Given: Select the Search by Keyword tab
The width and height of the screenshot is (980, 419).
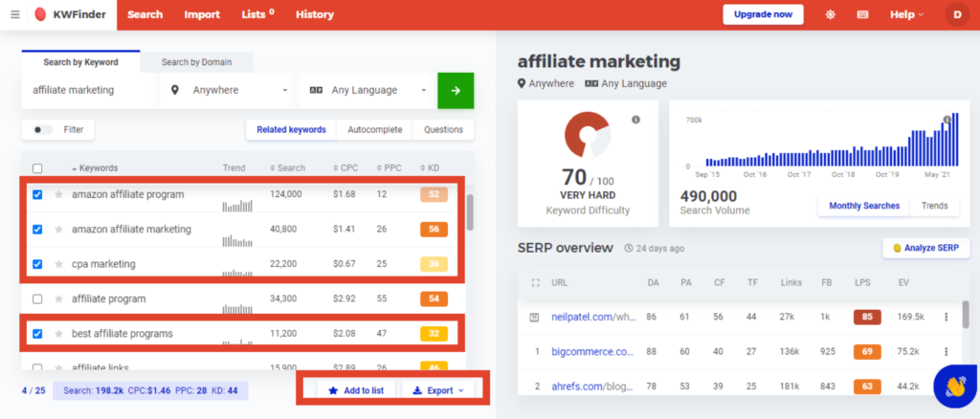Looking at the screenshot, I should pos(80,62).
